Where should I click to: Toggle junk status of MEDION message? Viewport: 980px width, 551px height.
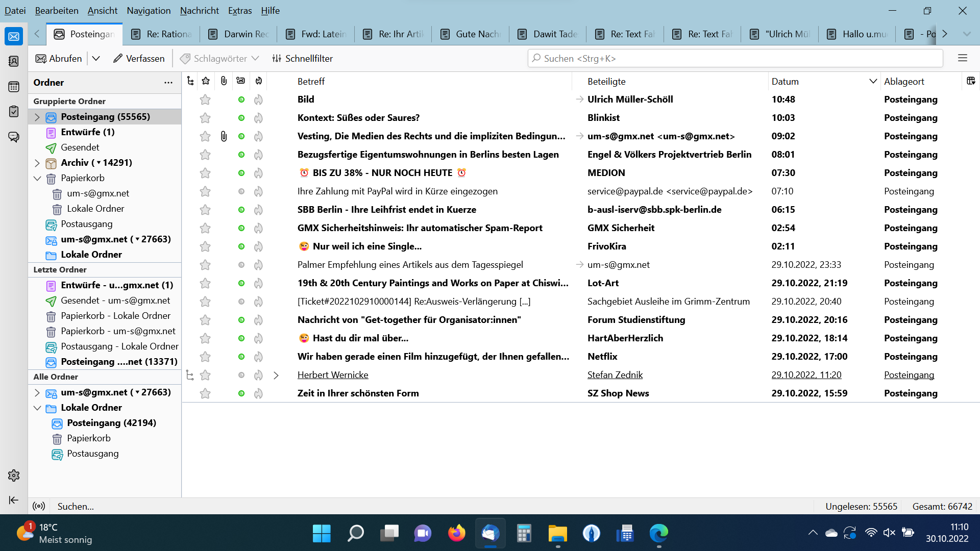point(258,173)
